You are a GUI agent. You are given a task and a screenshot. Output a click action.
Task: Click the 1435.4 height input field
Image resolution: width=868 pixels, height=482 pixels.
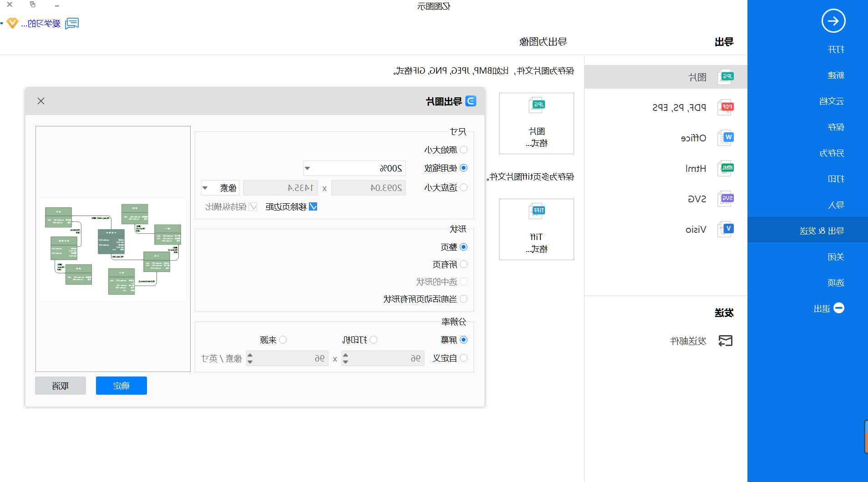coord(280,188)
